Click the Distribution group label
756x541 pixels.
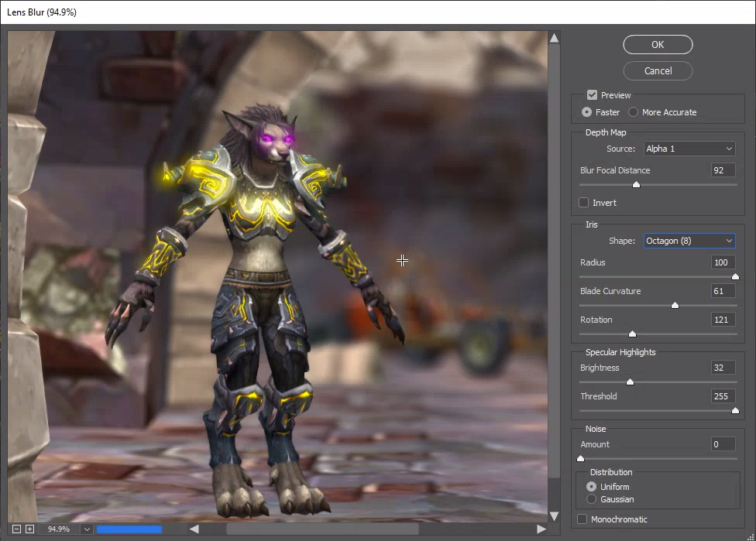[611, 472]
